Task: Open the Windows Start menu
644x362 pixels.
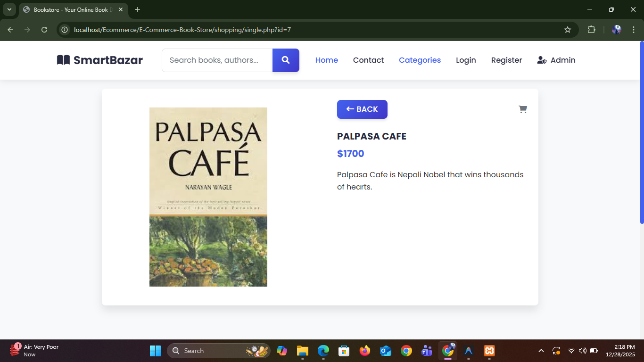Action: pyautogui.click(x=155, y=351)
